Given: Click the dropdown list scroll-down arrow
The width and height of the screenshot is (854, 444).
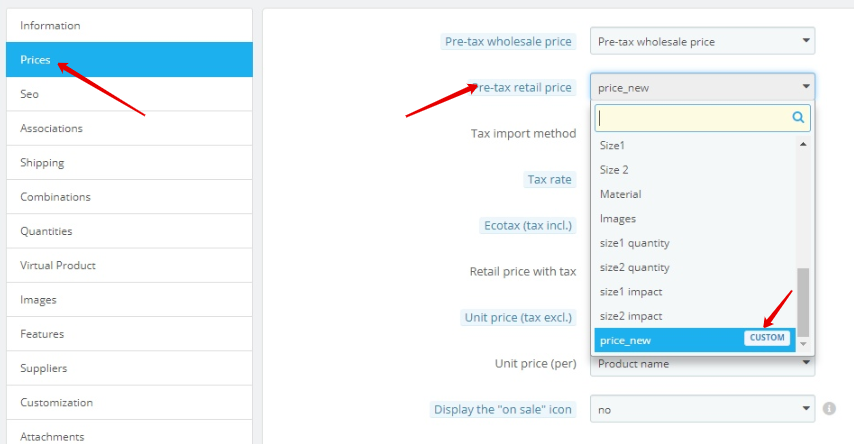Looking at the screenshot, I should 803,344.
